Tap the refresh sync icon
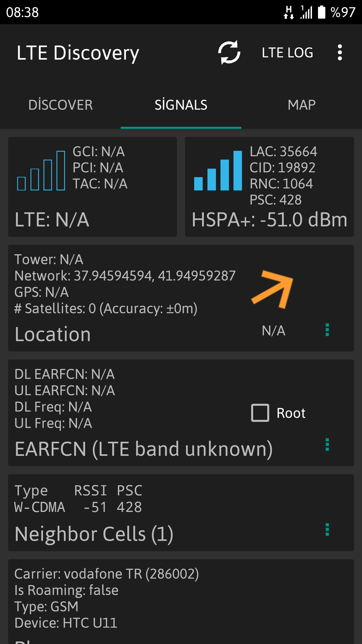The width and height of the screenshot is (362, 644). point(229,52)
